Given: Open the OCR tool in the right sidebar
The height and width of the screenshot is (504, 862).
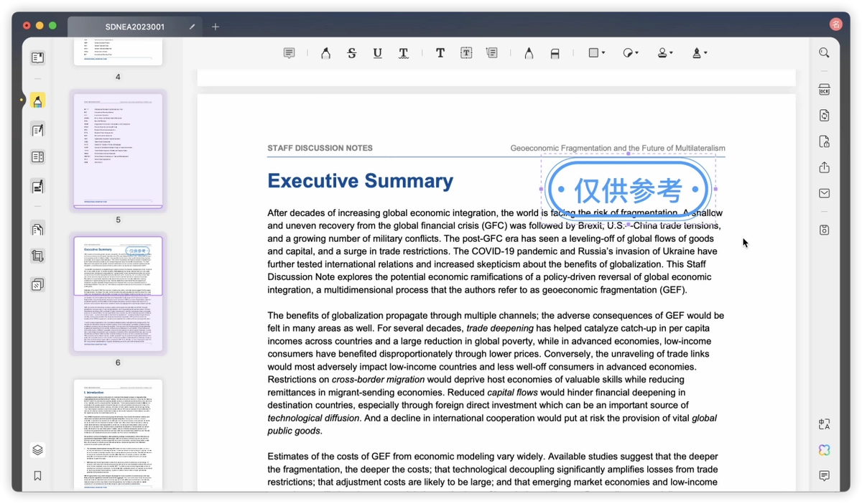Looking at the screenshot, I should pos(824,90).
